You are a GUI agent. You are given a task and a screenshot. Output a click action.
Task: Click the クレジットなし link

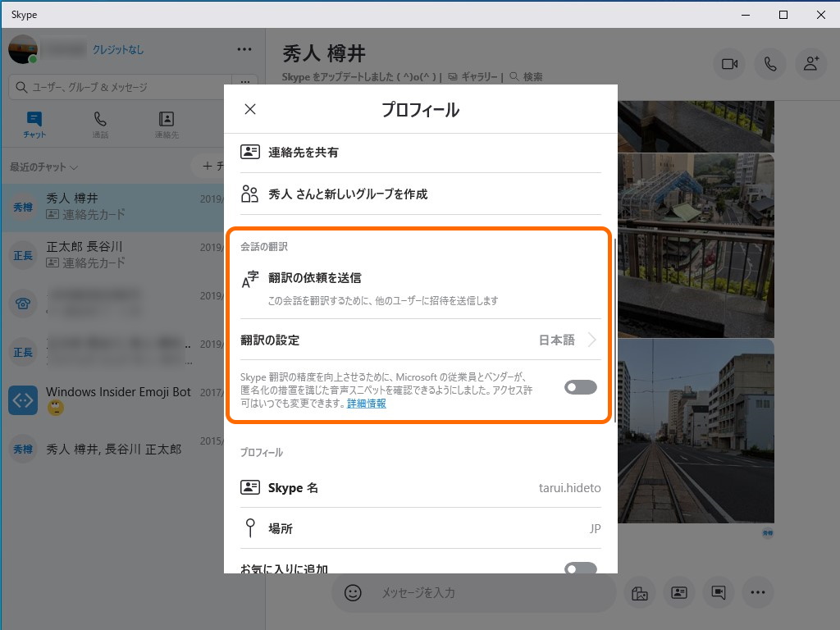(x=117, y=49)
